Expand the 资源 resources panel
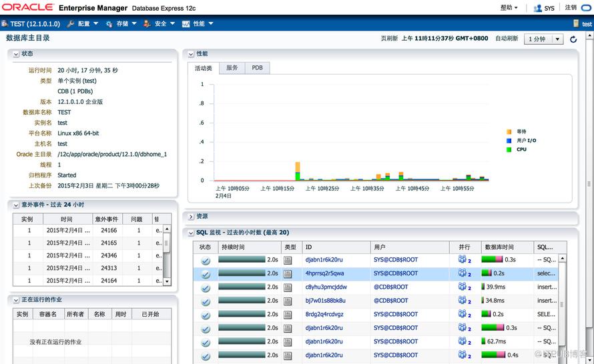The image size is (594, 364). click(191, 217)
